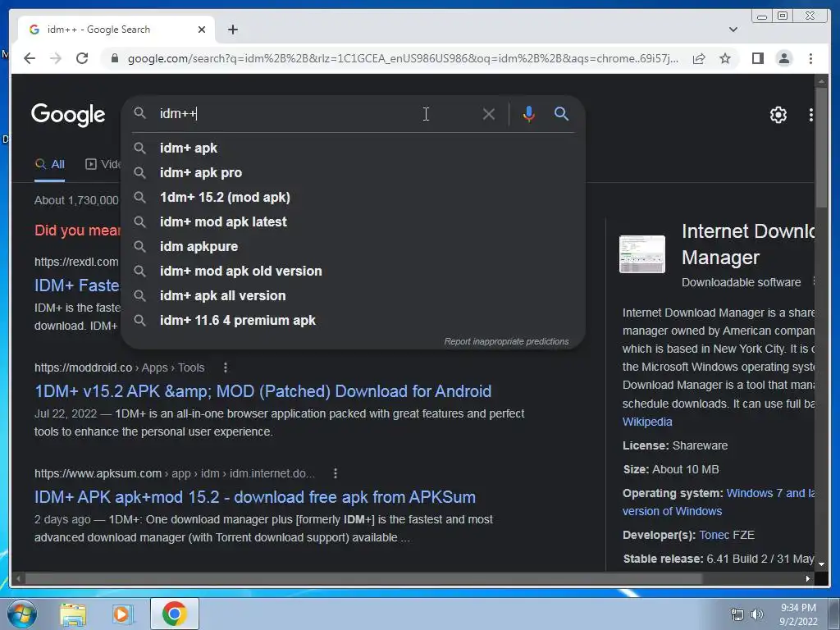Pick suggestion "idm apkpure"
The width and height of the screenshot is (840, 630).
point(353,246)
